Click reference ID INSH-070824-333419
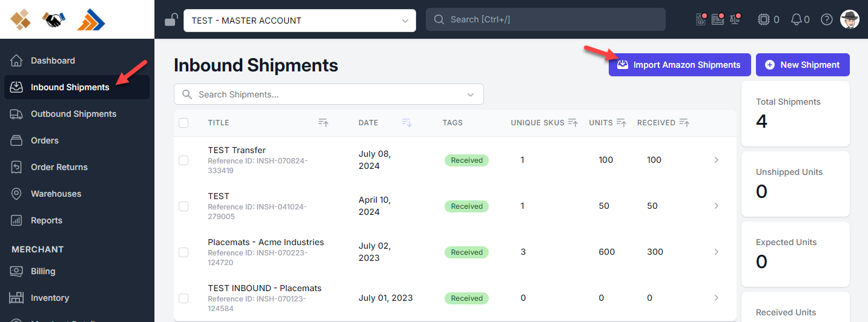This screenshot has height=322, width=868. pos(258,166)
